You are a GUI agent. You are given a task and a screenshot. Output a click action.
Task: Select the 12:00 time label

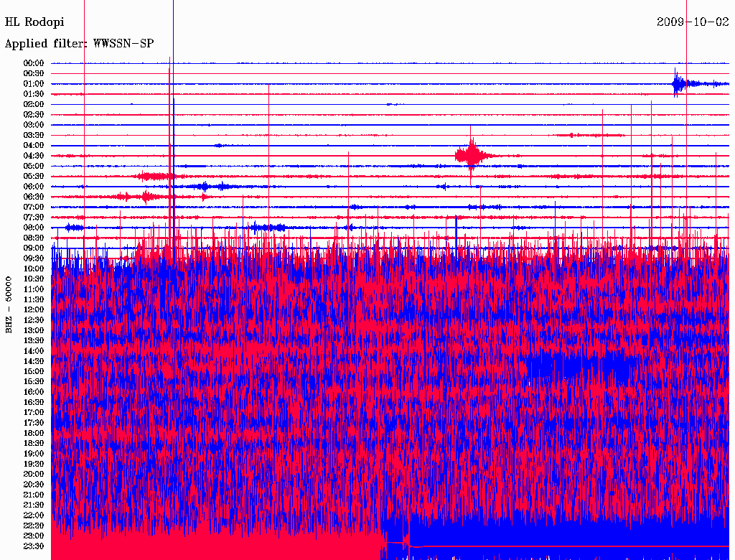(34, 309)
